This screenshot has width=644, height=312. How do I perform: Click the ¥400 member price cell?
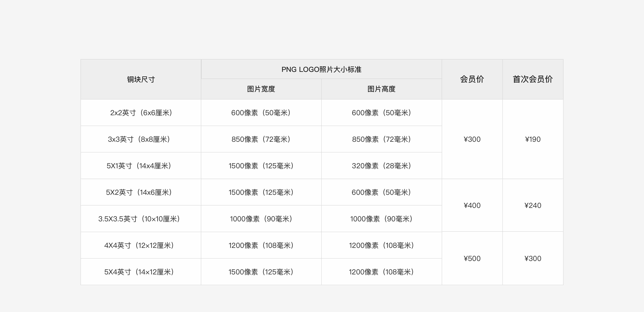[472, 205]
